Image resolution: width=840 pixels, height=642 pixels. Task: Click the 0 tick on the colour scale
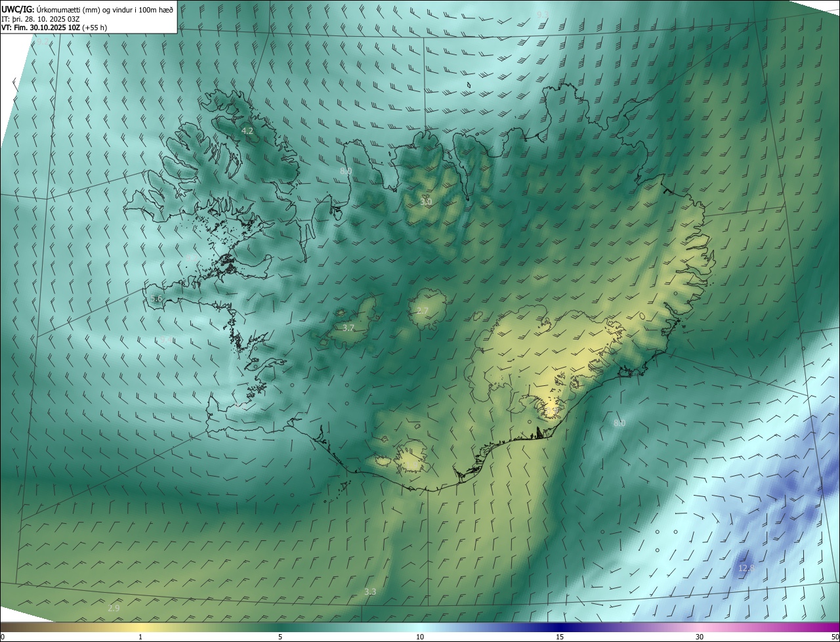click(3, 637)
